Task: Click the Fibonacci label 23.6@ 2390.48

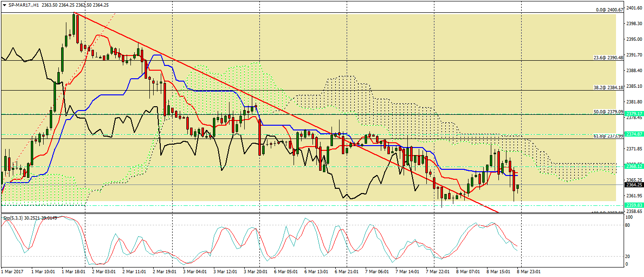Action: coord(608,57)
